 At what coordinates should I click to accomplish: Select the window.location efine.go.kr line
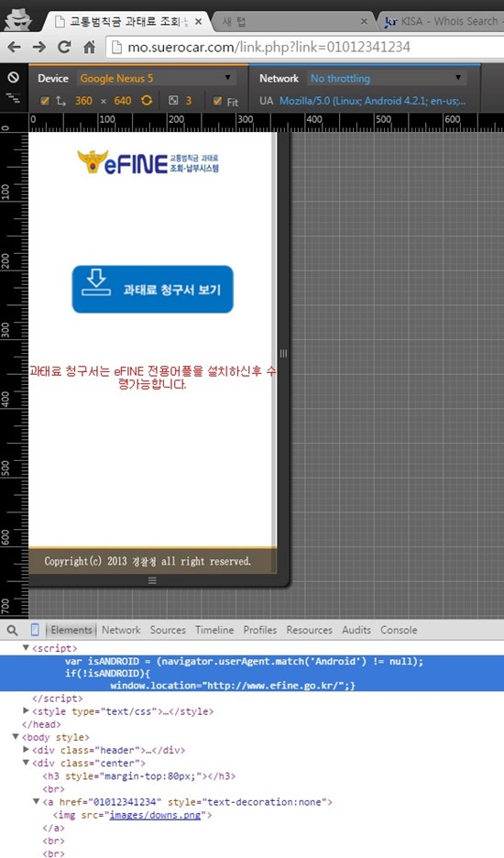pyautogui.click(x=233, y=686)
